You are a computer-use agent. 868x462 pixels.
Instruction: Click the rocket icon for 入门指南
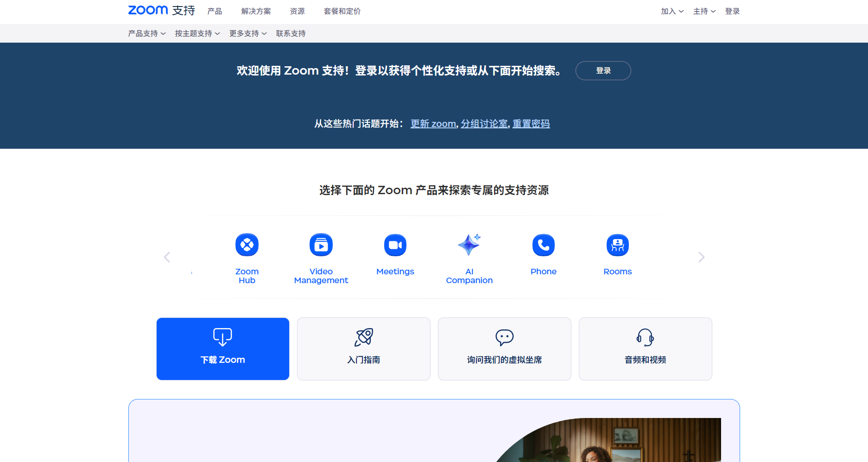[364, 337]
